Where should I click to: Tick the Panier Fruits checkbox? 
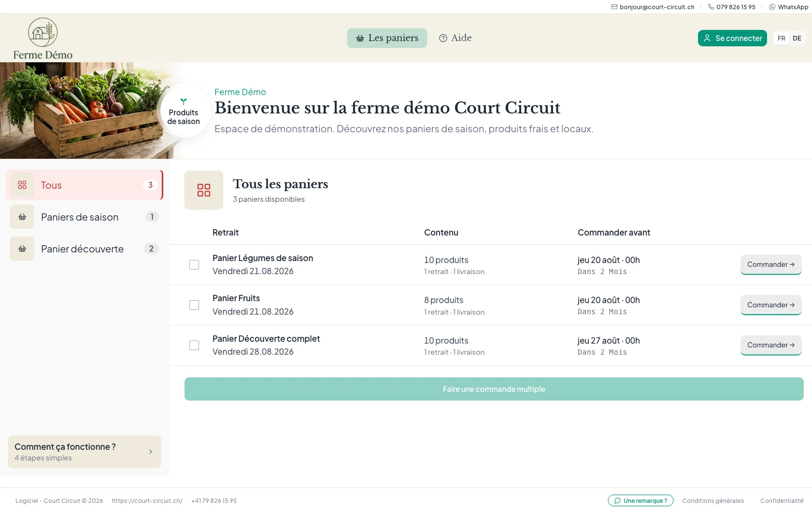[194, 305]
